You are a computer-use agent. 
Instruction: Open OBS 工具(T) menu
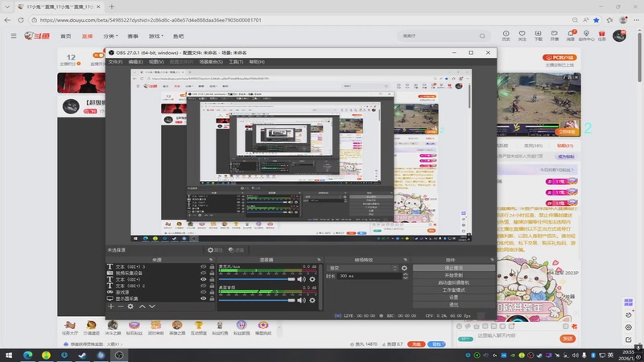pyautogui.click(x=236, y=62)
